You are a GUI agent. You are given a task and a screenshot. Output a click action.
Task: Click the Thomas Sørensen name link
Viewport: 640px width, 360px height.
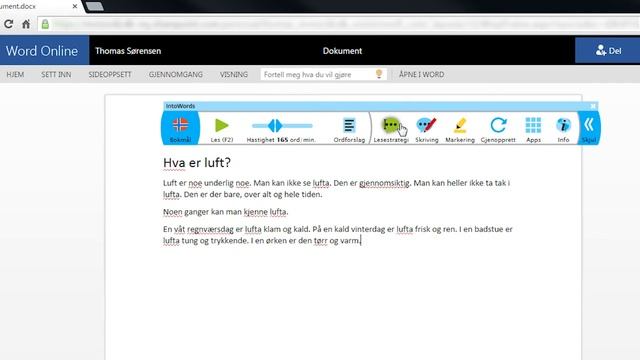[128, 51]
